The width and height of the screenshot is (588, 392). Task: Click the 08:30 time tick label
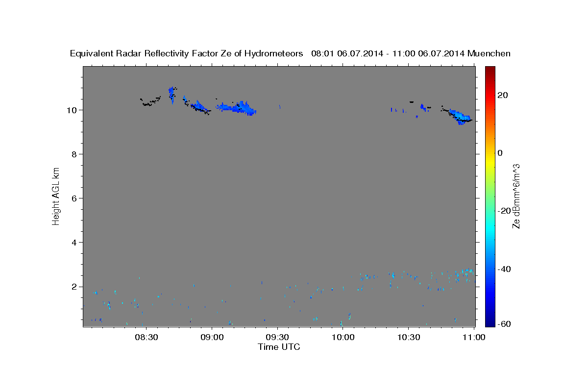coord(146,337)
